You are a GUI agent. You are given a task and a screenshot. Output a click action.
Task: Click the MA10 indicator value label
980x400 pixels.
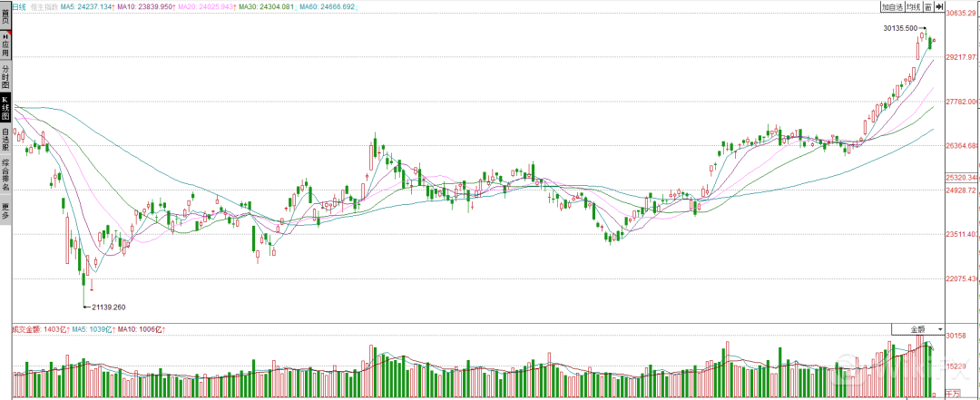[x=154, y=7]
